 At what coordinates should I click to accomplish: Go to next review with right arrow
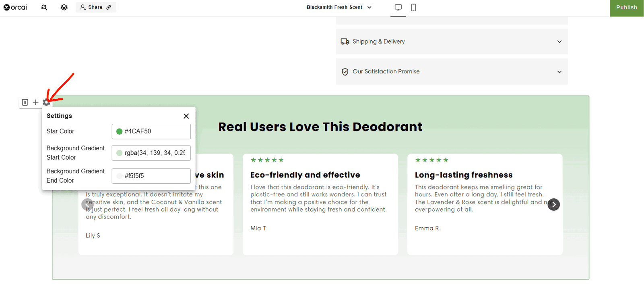click(x=553, y=204)
